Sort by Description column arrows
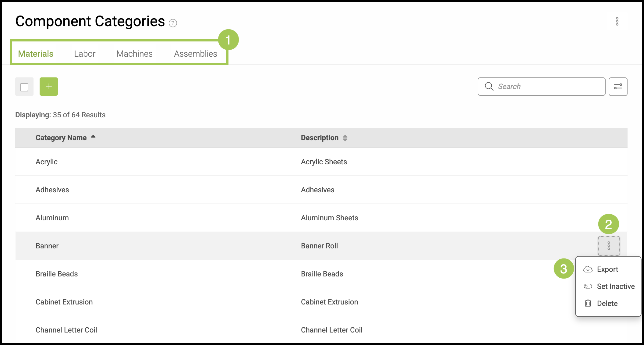The height and width of the screenshot is (345, 644). (x=345, y=138)
